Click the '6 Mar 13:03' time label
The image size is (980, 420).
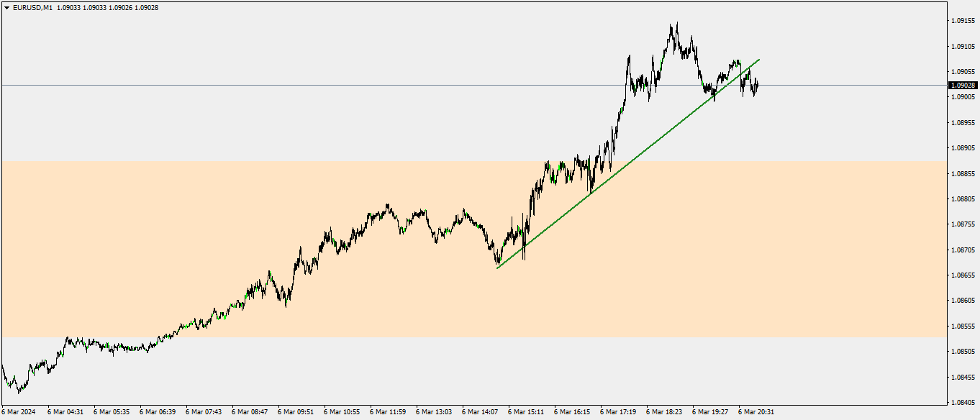pos(434,413)
